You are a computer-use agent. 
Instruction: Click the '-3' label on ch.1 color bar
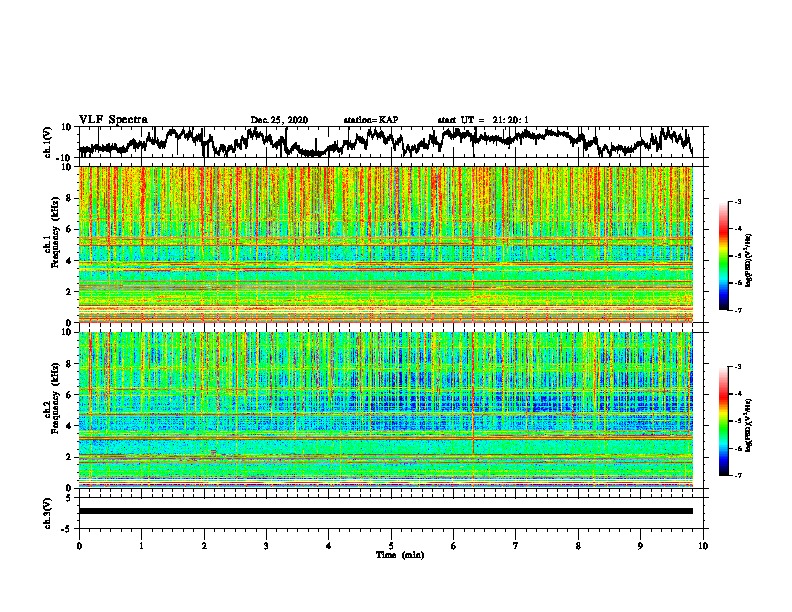pos(738,202)
